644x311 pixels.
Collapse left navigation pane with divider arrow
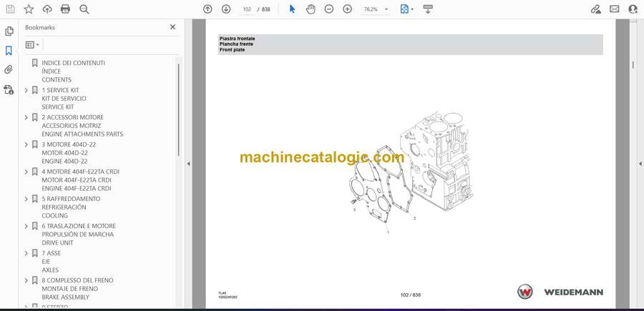188,164
